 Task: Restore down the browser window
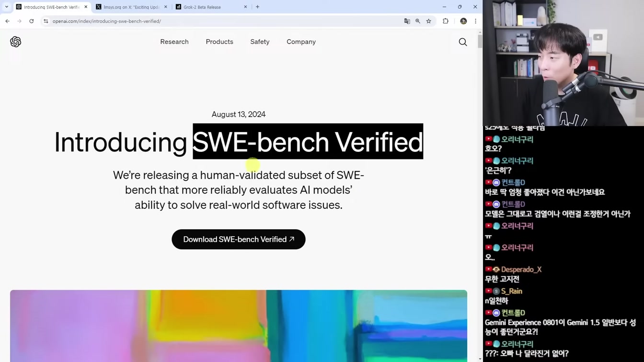pos(460,7)
